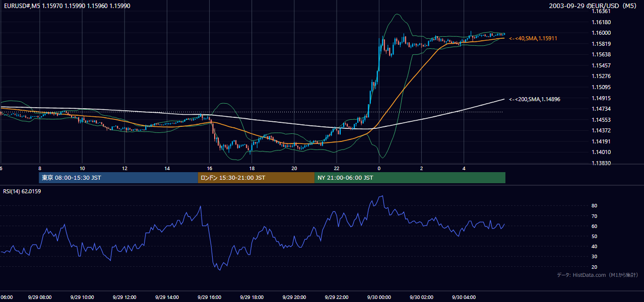Image resolution: width=644 pixels, height=302 pixels.
Task: Click price axis value 1.14734
Action: pyautogui.click(x=601, y=109)
